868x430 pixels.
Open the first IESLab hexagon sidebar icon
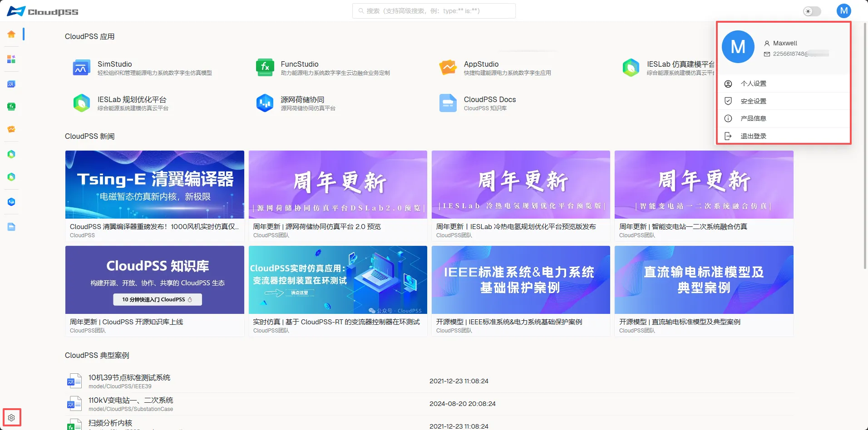pyautogui.click(x=11, y=154)
